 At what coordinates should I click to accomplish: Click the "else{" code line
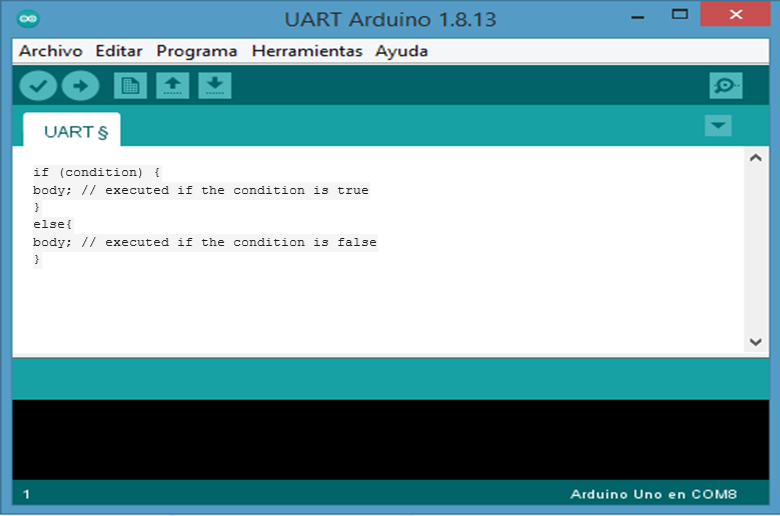(x=53, y=224)
